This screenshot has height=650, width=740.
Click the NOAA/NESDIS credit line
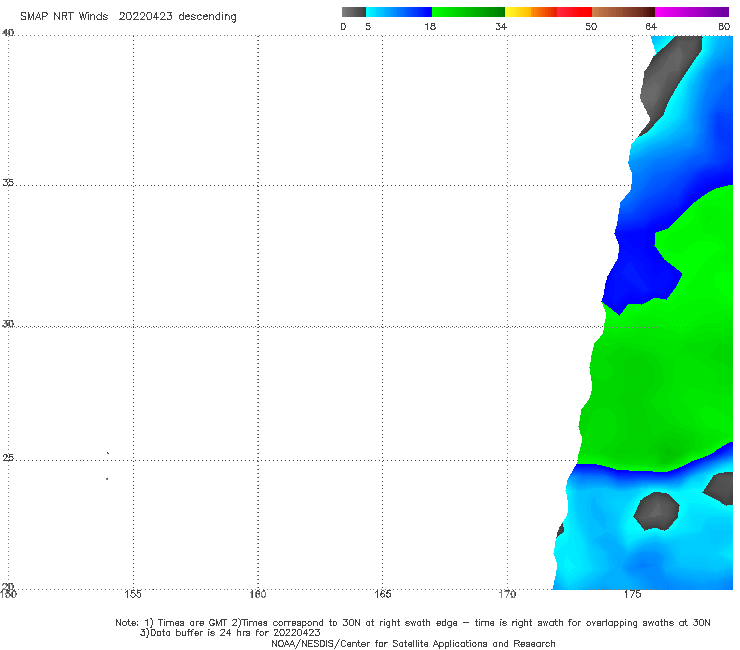pos(413,644)
